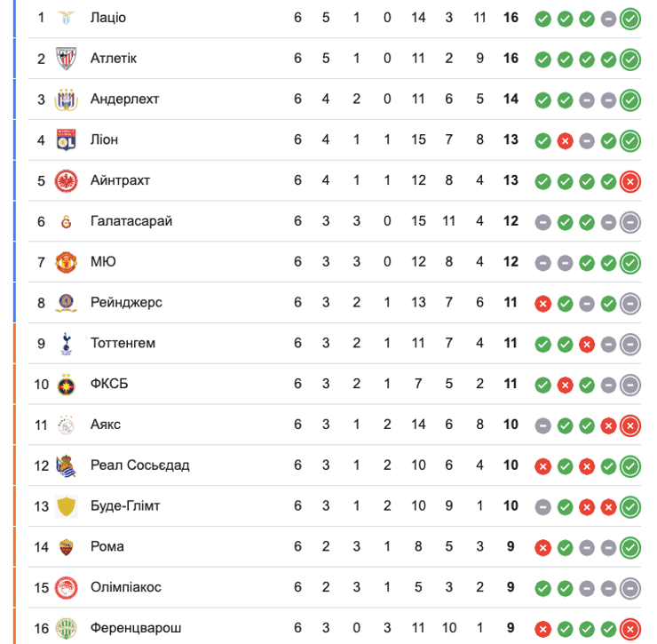
Task: Click Галатасарай's latest match draw indicator
Action: (630, 222)
